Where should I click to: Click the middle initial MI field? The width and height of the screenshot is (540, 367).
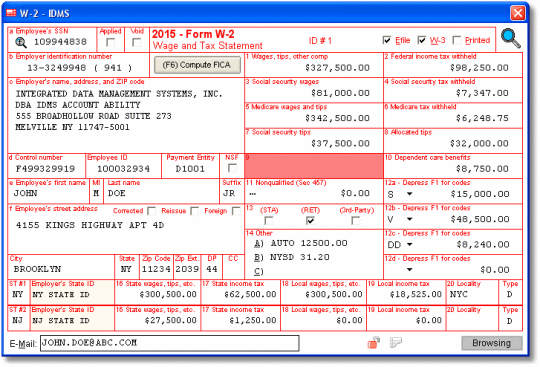tap(96, 193)
